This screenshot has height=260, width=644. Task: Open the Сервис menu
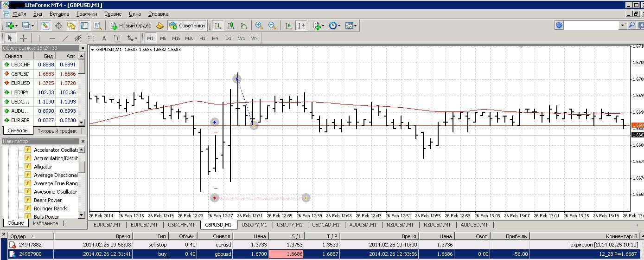pyautogui.click(x=113, y=14)
